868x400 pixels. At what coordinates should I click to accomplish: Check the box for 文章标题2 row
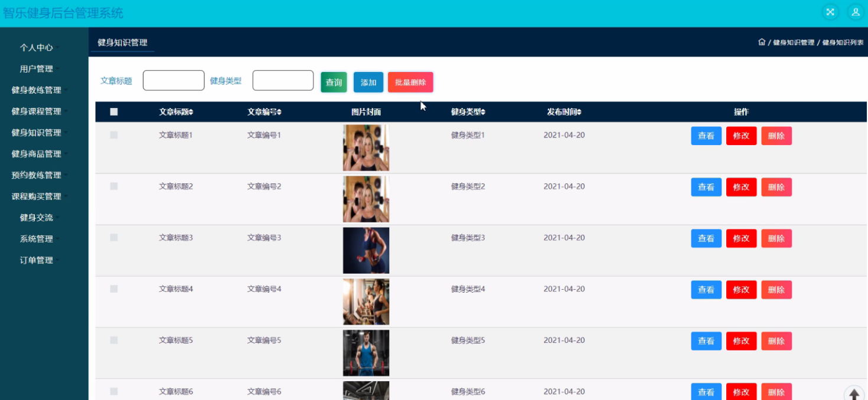click(114, 186)
